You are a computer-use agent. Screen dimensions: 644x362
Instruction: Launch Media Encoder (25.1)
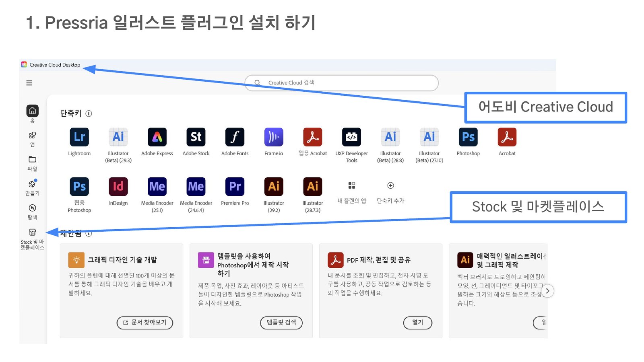click(157, 187)
